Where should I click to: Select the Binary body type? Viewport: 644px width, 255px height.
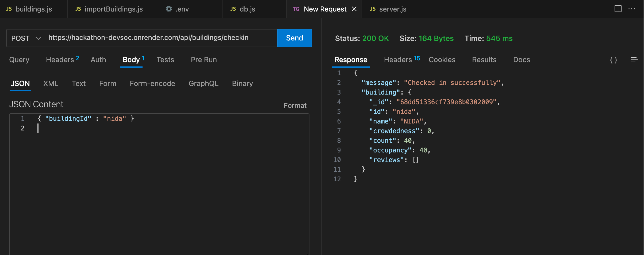coord(242,84)
